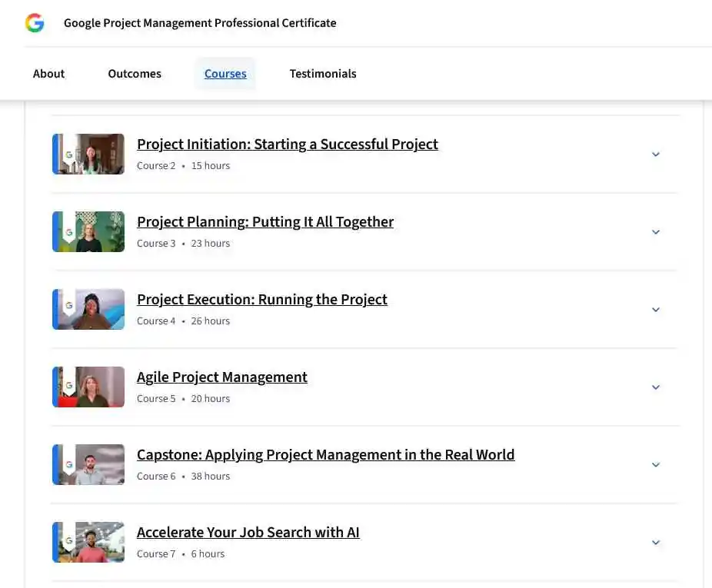Expand the Project Initiation course details
The width and height of the screenshot is (712, 588).
point(656,154)
